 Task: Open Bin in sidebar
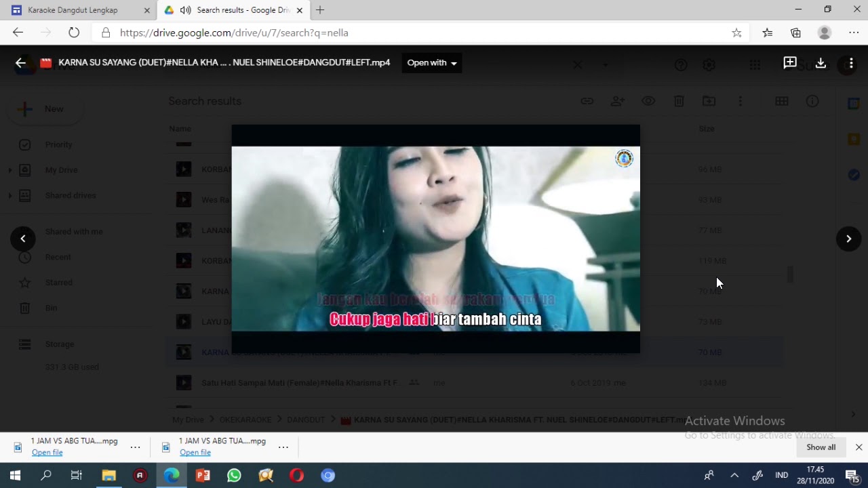(x=51, y=308)
